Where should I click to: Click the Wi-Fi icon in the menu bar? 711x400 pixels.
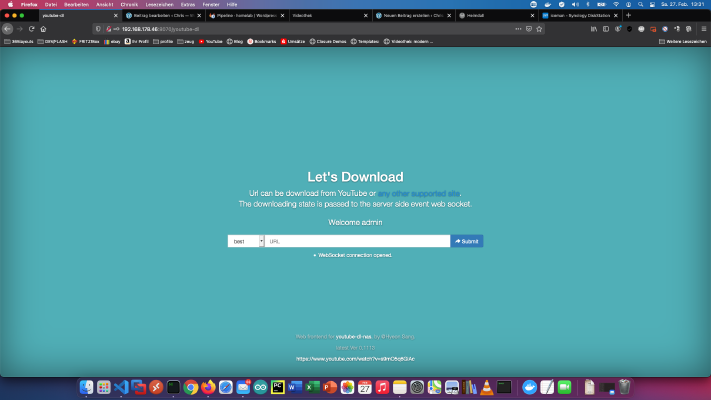point(616,5)
